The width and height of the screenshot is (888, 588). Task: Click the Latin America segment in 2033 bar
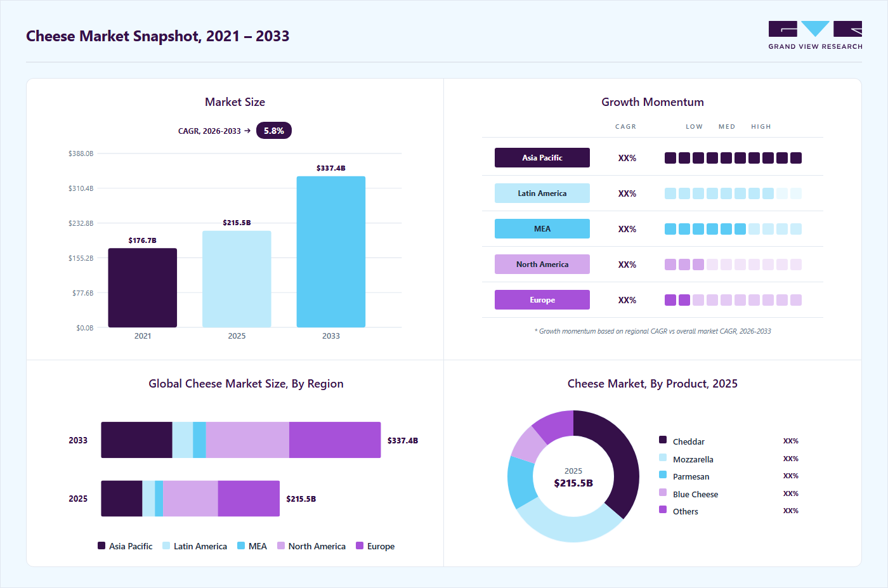[183, 440]
